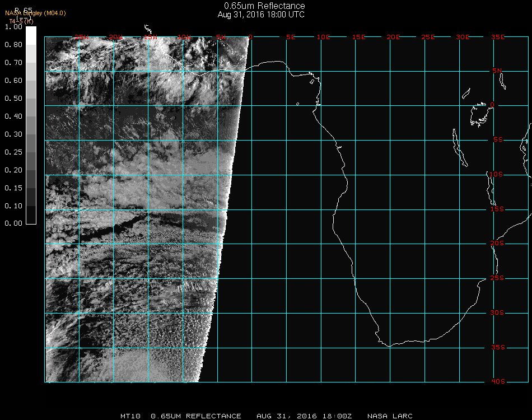
Task: Click the colorbar value '0.30'
Action: coord(13,134)
